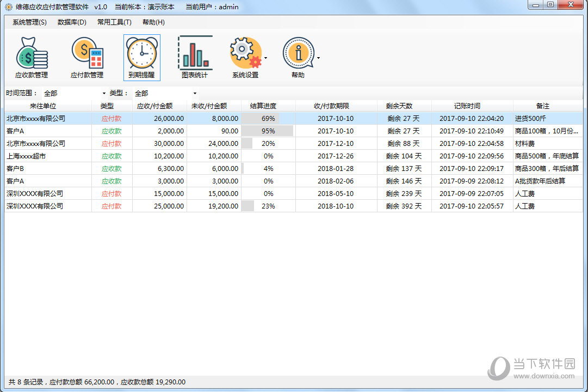This screenshot has height=392, width=588.
Task: Open the 系统管理(S) menu
Action: click(x=29, y=22)
